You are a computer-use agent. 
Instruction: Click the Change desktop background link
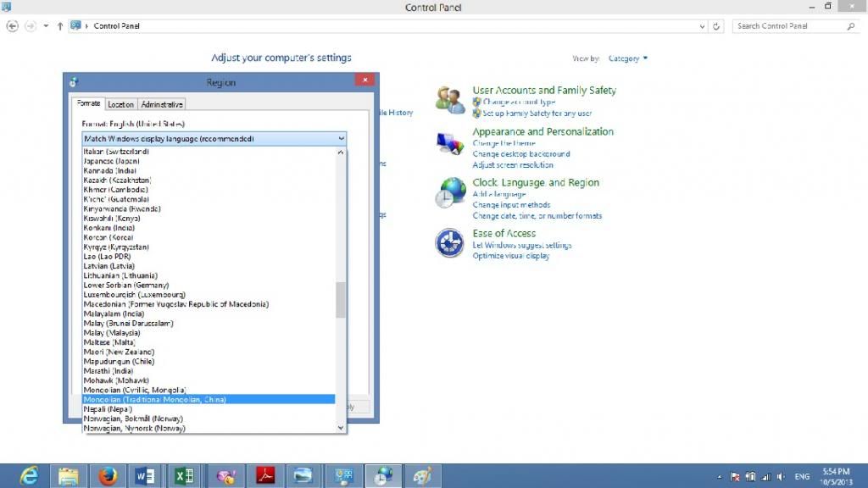520,154
